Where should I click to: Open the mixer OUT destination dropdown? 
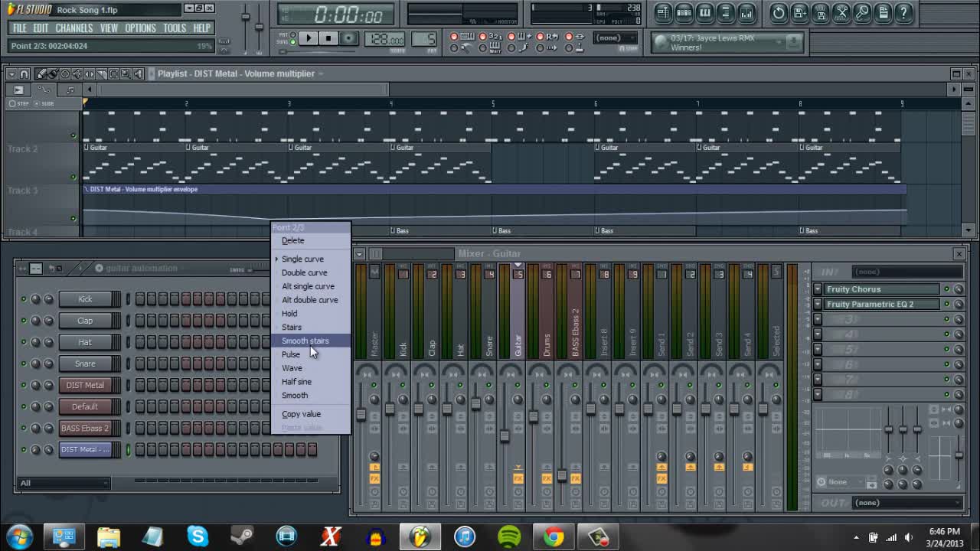click(907, 503)
